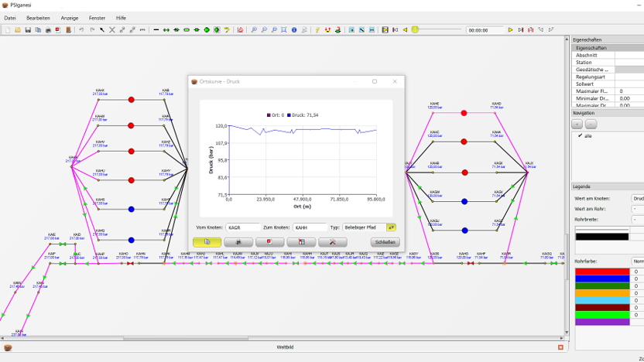Click the Druck 71,54 chart legend entry

303,115
